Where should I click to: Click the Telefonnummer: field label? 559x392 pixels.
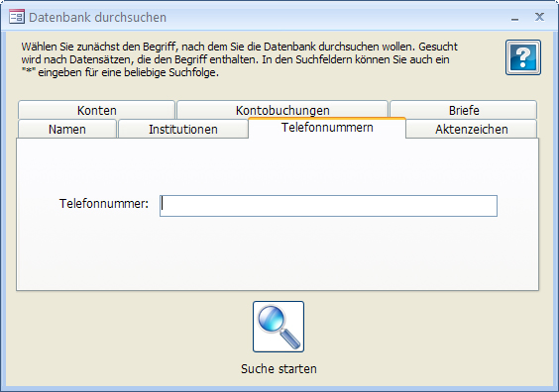[x=104, y=204]
